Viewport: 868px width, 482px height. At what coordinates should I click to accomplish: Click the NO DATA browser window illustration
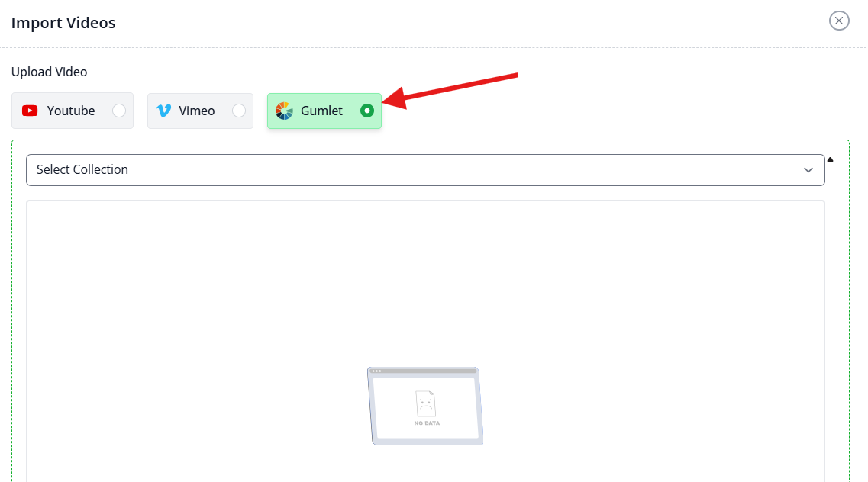(425, 406)
